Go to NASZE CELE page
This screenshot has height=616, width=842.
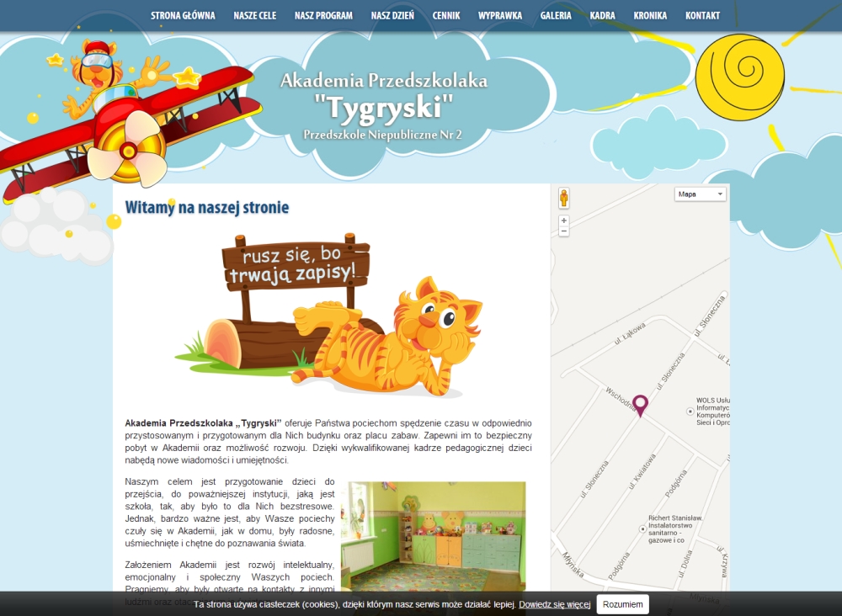point(254,15)
